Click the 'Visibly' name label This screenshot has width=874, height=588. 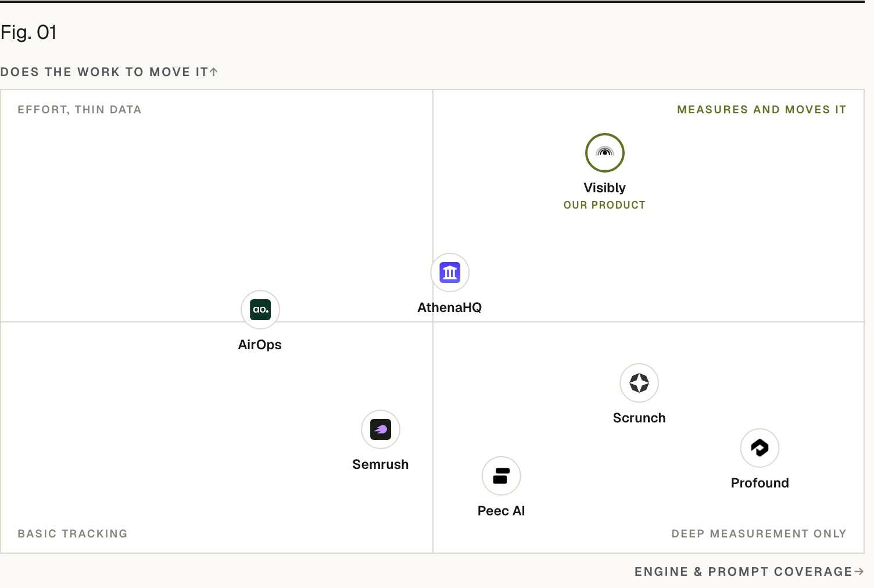604,188
